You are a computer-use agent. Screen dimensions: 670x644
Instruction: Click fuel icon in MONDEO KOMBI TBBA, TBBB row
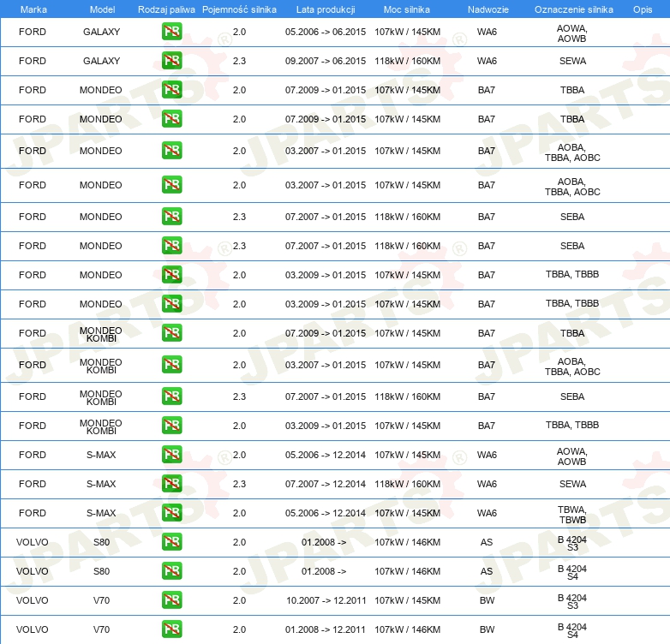tap(171, 425)
